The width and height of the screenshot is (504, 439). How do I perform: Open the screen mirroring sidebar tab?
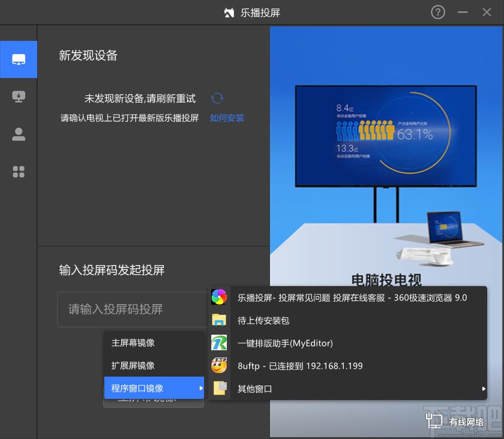[x=19, y=59]
